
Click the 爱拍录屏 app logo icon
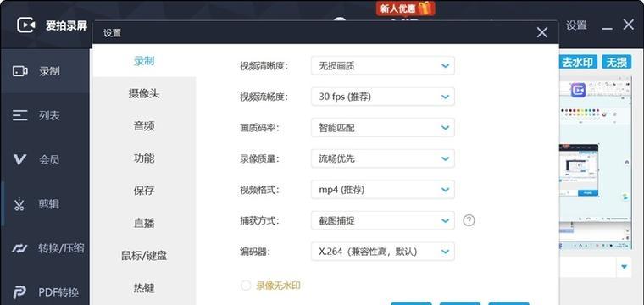26,25
